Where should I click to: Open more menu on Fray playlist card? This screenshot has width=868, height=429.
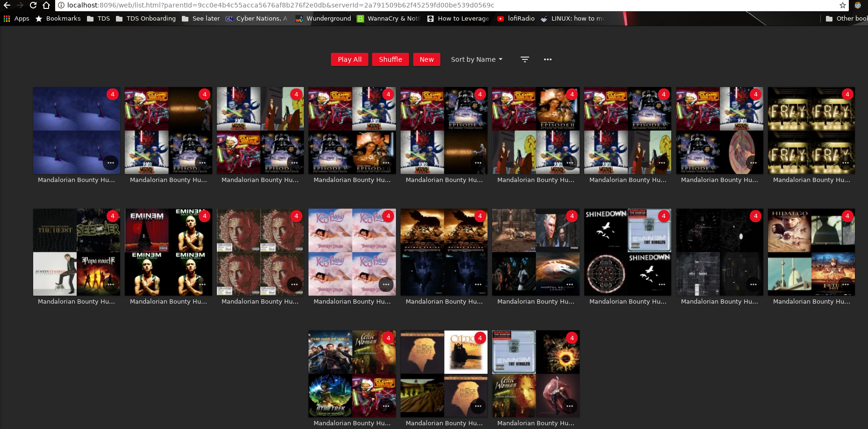[845, 163]
